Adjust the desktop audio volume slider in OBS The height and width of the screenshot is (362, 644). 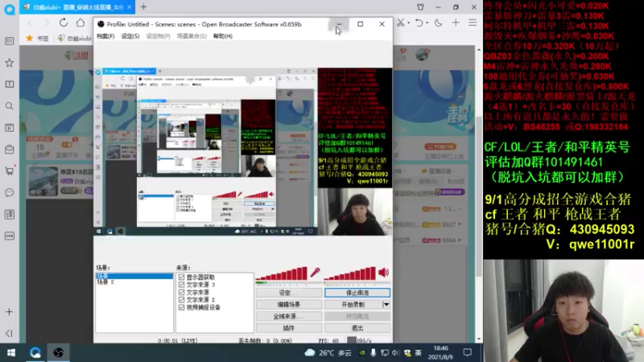[x=350, y=274]
